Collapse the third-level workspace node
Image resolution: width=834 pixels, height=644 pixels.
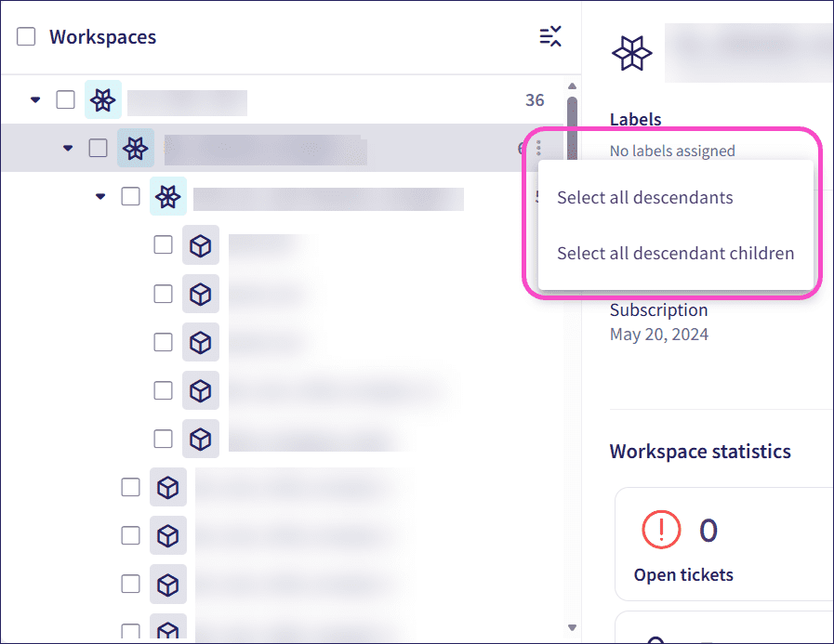coord(100,196)
